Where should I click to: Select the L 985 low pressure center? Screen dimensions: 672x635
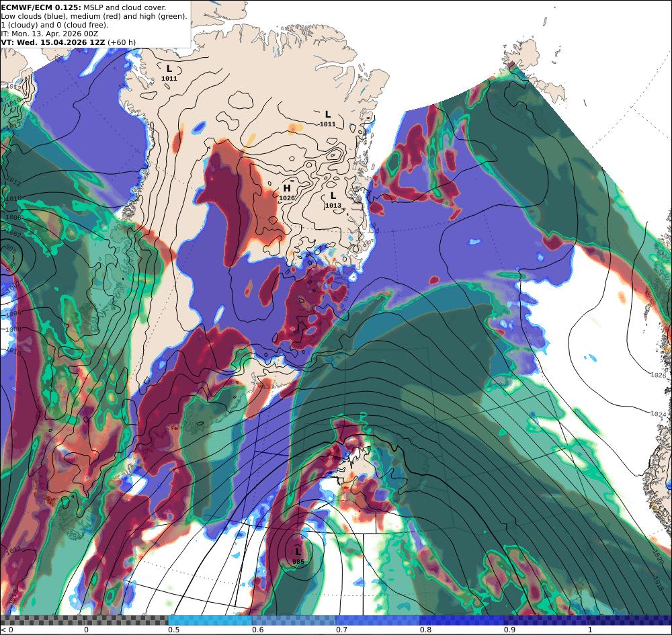coord(298,556)
